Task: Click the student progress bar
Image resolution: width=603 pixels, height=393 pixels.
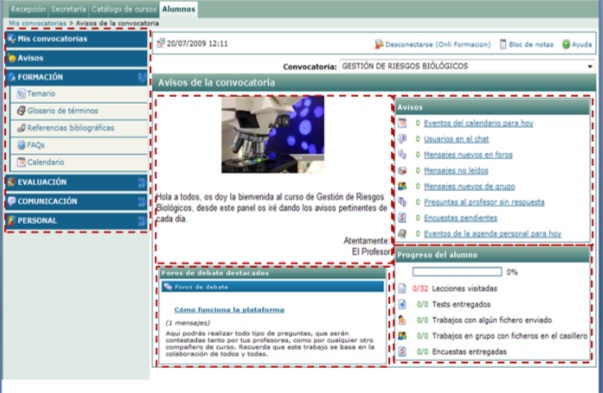Action: [457, 272]
